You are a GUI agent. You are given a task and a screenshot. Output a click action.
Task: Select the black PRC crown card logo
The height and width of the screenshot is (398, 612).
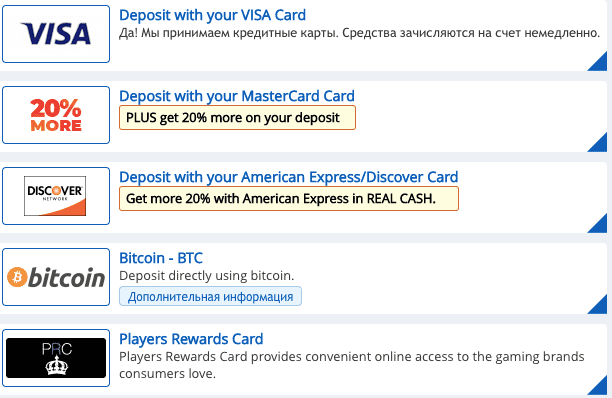tap(56, 358)
